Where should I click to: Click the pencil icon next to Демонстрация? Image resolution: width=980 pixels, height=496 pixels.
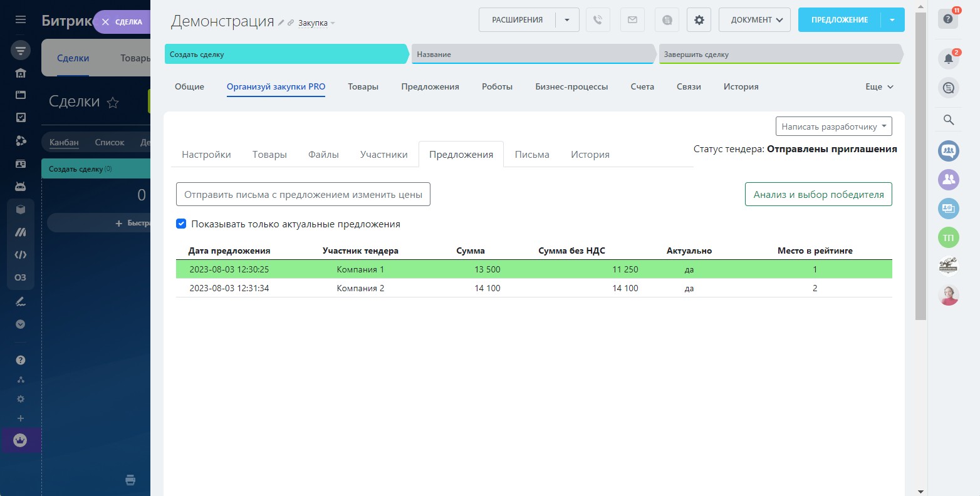(281, 23)
